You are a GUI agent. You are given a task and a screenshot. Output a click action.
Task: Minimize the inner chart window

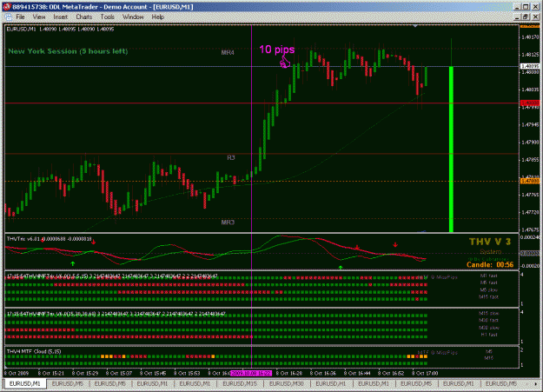tap(518, 17)
